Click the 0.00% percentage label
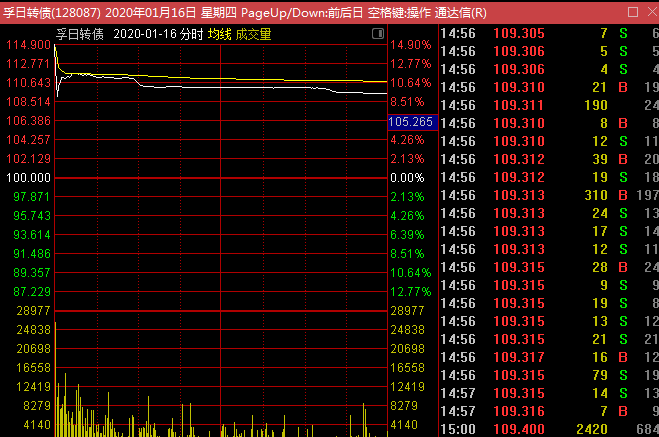 coord(407,178)
